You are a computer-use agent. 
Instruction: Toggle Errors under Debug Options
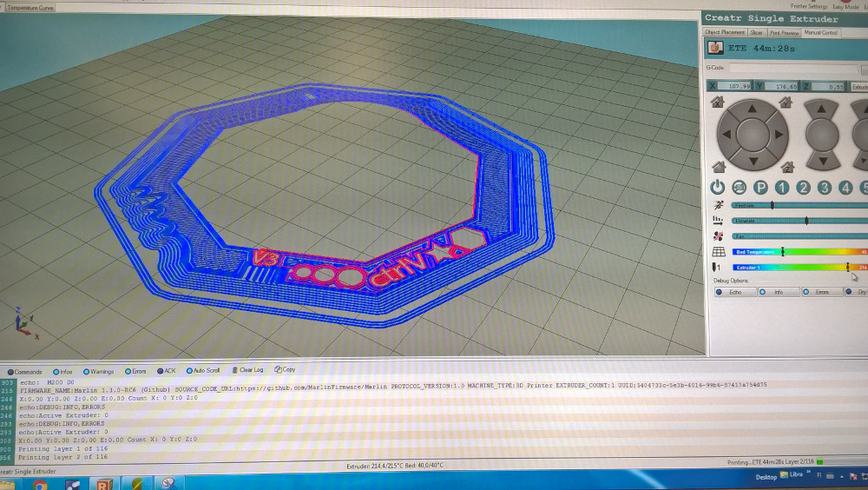(x=822, y=292)
